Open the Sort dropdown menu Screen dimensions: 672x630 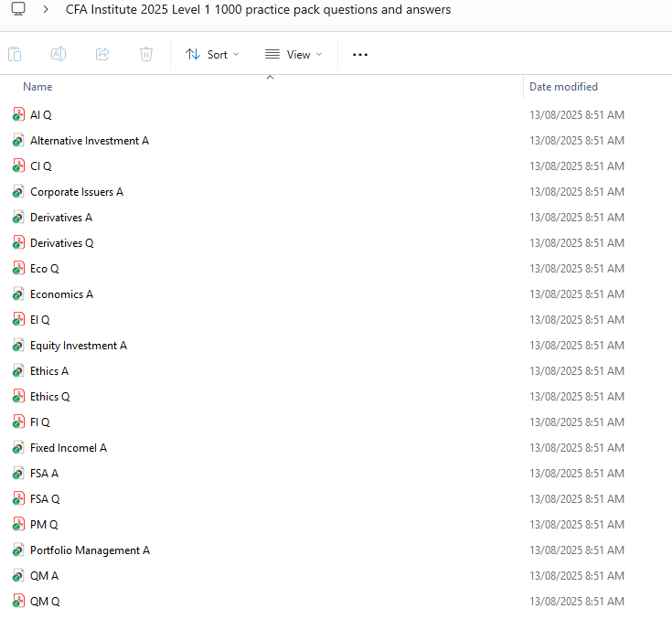click(212, 54)
